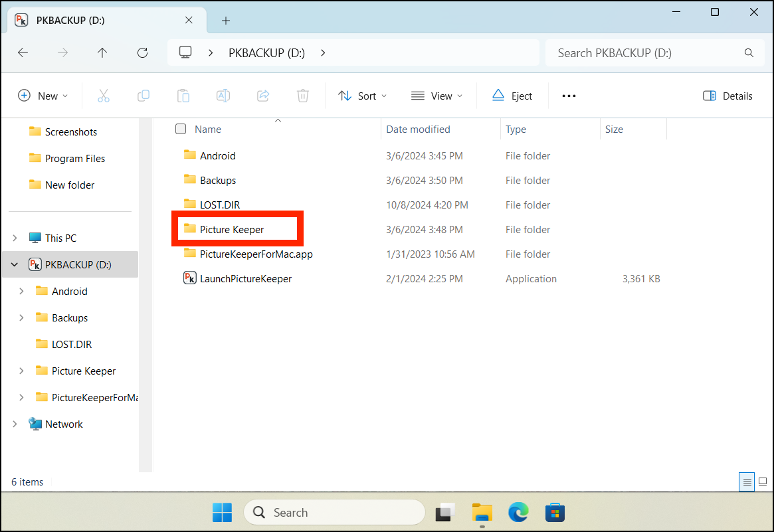Select Network in navigation pane
The height and width of the screenshot is (532, 774).
click(x=64, y=424)
